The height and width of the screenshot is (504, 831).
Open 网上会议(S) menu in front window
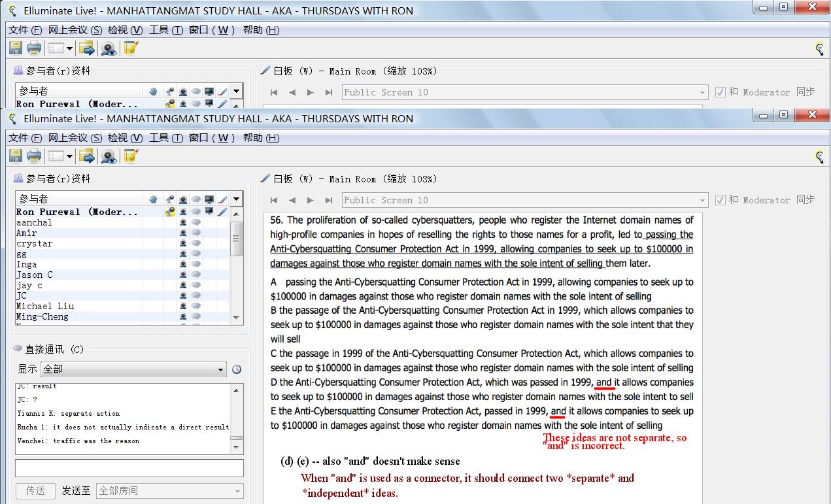pyautogui.click(x=75, y=137)
